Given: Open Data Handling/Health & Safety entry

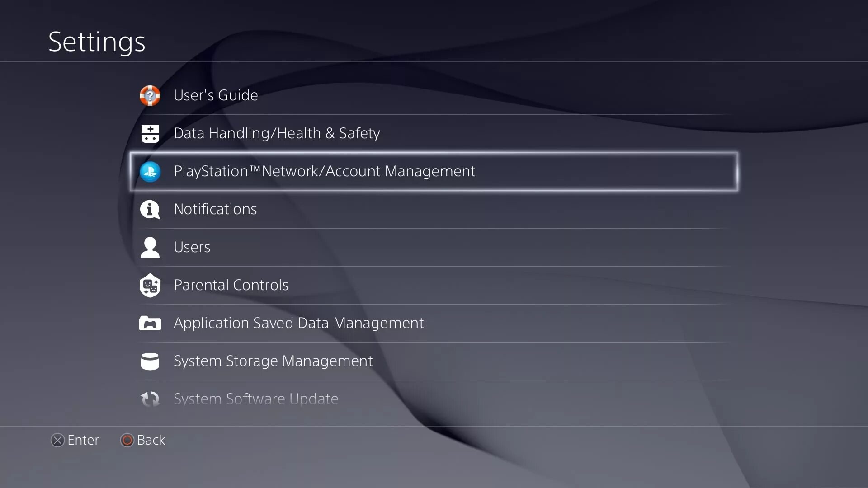Looking at the screenshot, I should pos(434,133).
